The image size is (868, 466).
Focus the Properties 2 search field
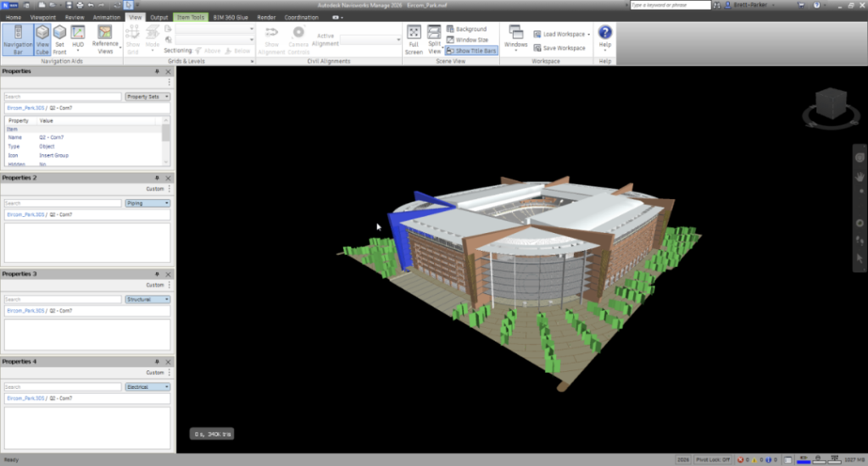pyautogui.click(x=63, y=203)
